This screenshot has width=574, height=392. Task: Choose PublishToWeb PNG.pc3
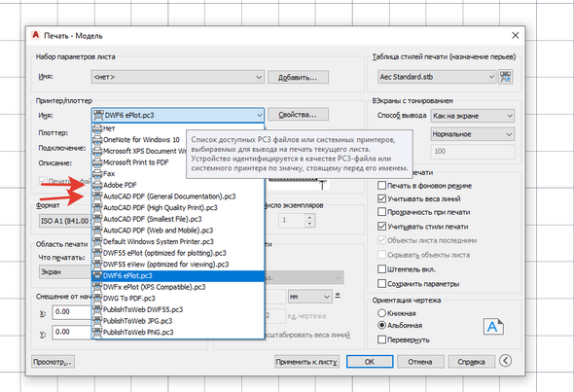(x=177, y=332)
